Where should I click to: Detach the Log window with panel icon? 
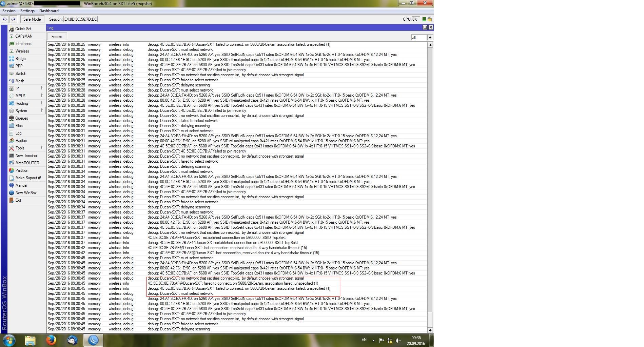[425, 27]
